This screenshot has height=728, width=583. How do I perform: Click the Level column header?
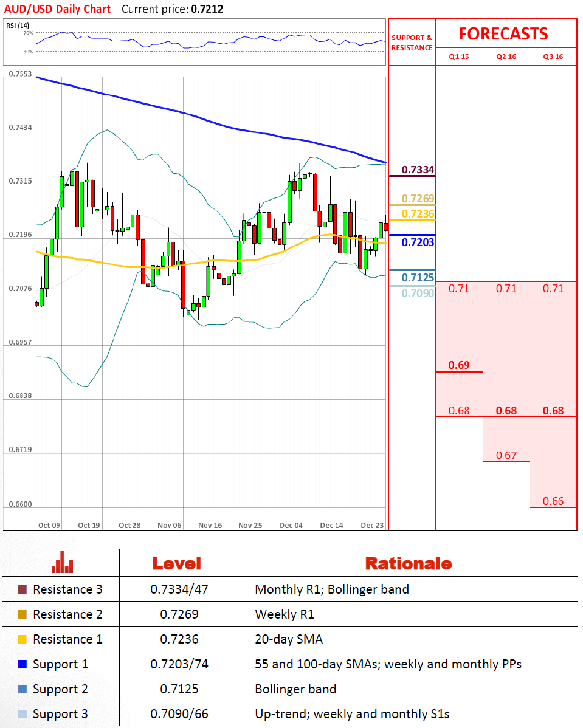pyautogui.click(x=177, y=564)
